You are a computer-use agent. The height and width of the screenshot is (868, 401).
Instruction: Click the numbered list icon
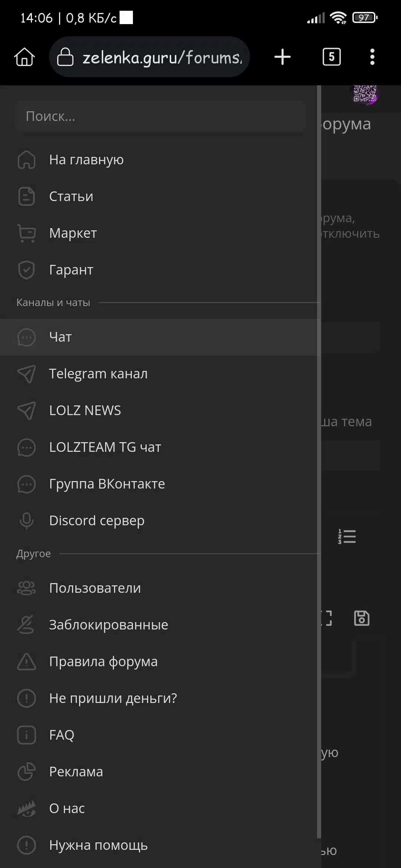(x=347, y=537)
